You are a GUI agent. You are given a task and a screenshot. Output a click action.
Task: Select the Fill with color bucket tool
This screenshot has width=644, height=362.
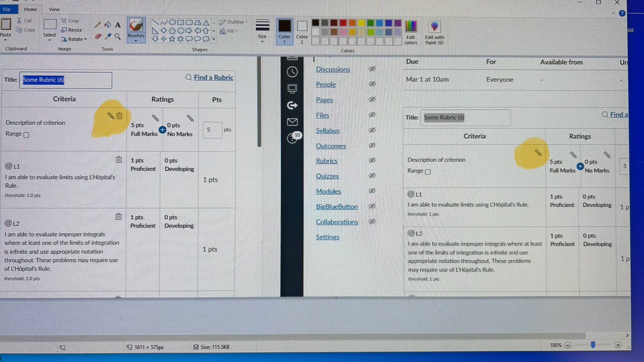pyautogui.click(x=107, y=25)
